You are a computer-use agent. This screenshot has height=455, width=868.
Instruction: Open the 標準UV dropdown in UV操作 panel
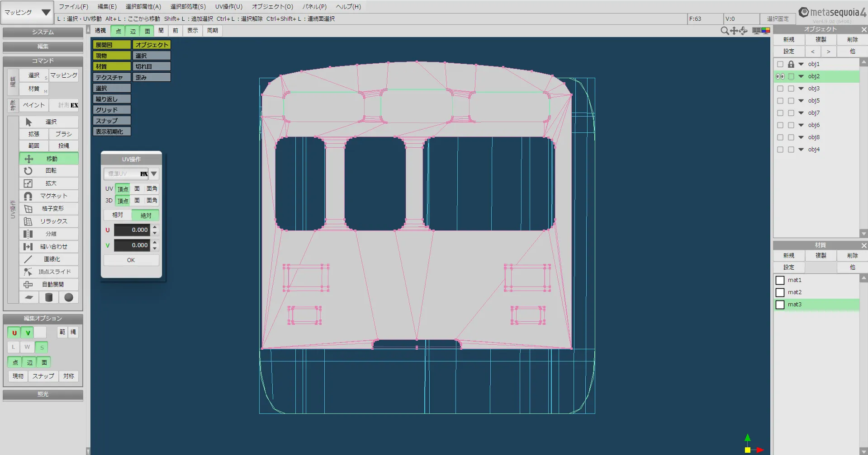point(154,174)
